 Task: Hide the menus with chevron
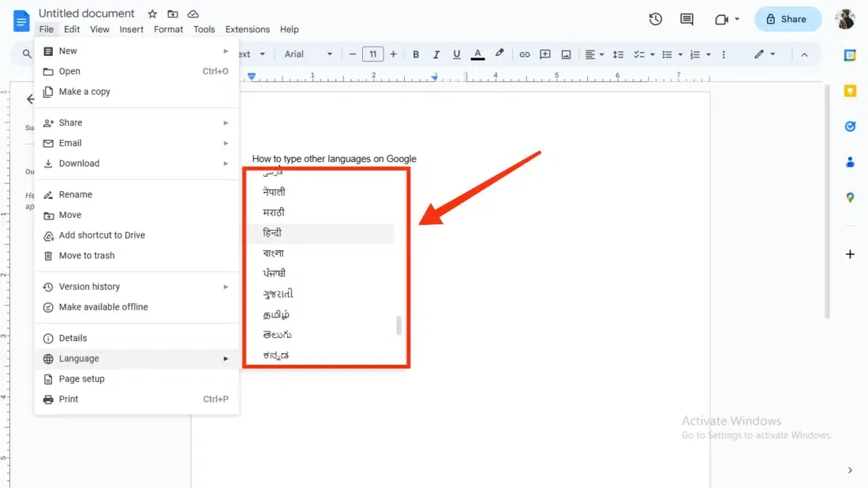tap(804, 54)
